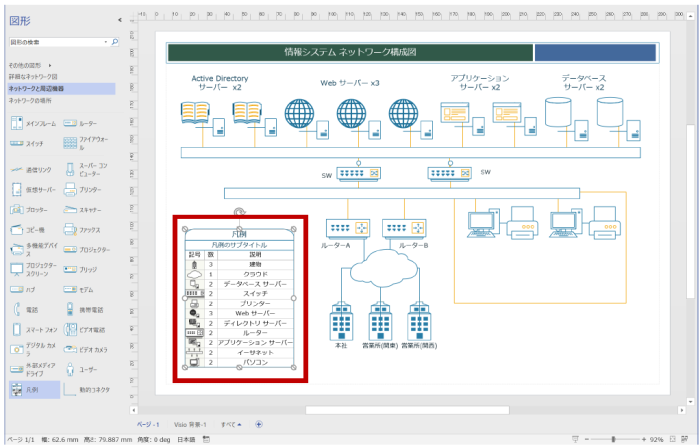Screen dimensions: 700x446
Task: Add a new page with plus button
Action: tap(259, 424)
